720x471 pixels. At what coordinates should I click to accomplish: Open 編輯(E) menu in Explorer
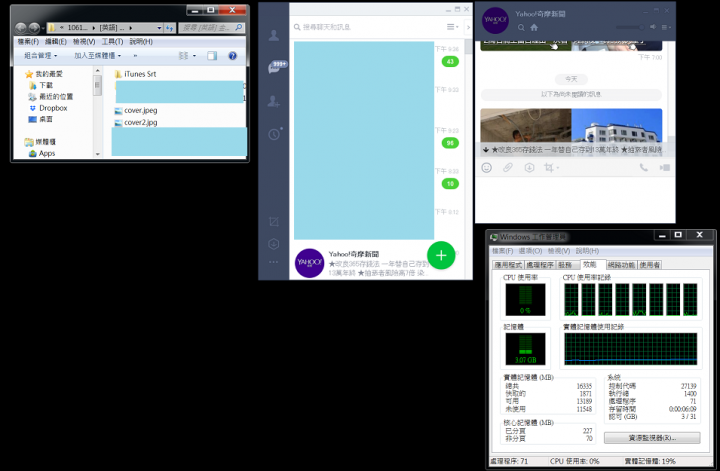(x=56, y=41)
